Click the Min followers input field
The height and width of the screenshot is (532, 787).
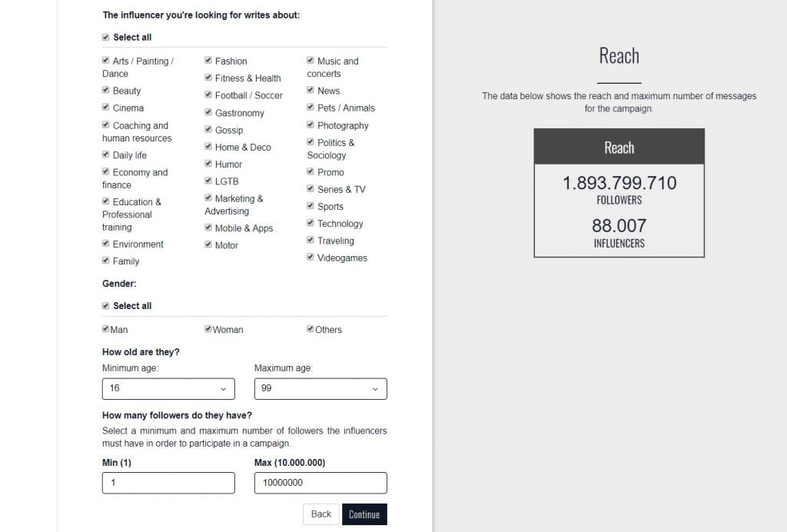tap(168, 483)
